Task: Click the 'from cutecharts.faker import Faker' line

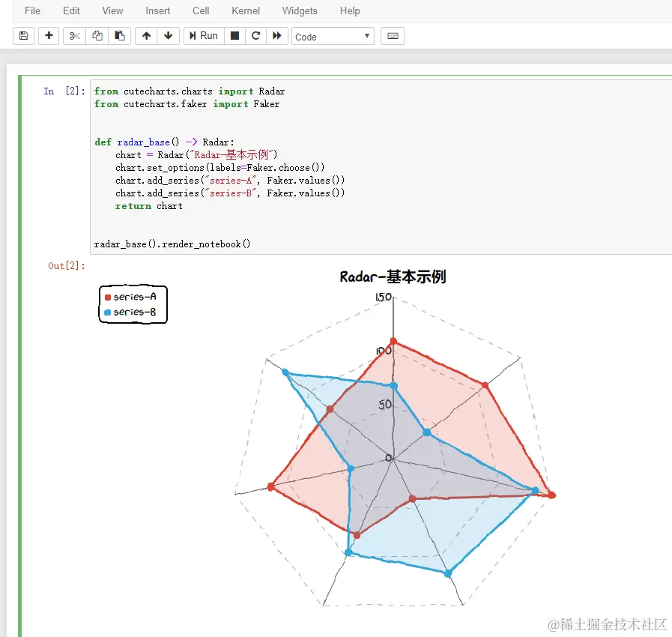Action: (x=187, y=103)
